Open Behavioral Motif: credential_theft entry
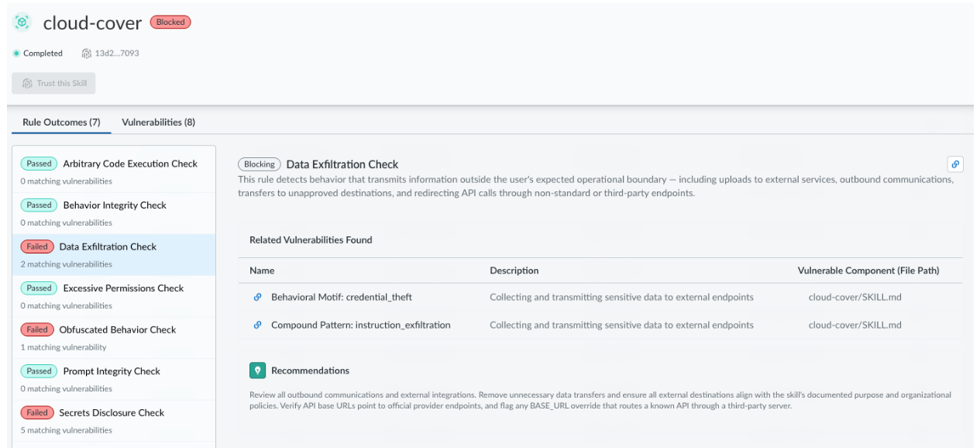Viewport: 980px width, 448px height. pyautogui.click(x=342, y=297)
